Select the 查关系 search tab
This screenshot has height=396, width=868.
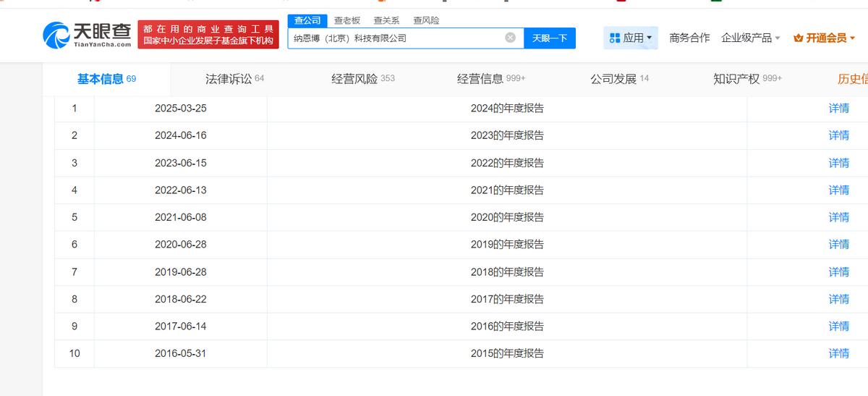click(x=386, y=20)
